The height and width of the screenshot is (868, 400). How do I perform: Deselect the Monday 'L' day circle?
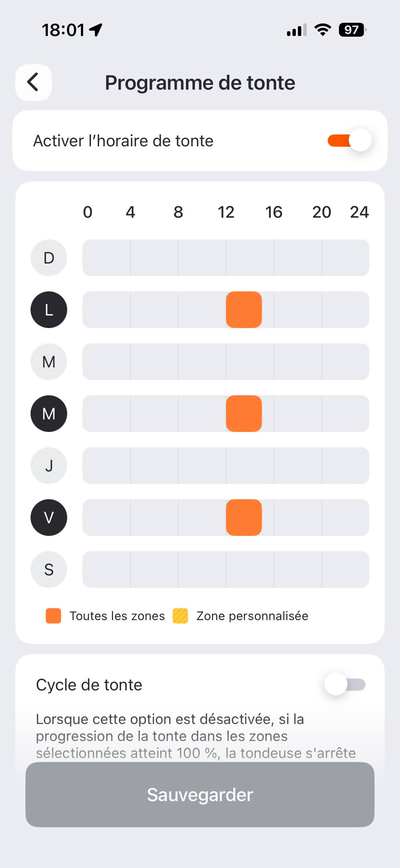tap(49, 310)
